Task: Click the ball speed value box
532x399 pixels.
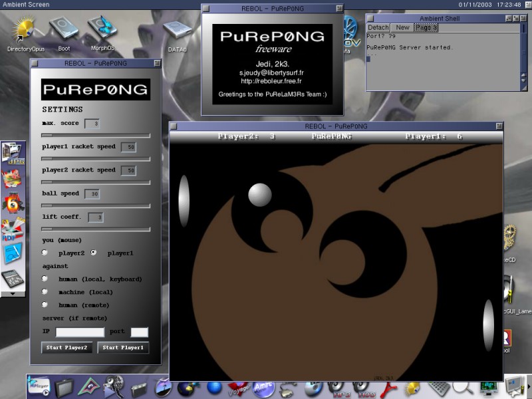Action: click(x=92, y=194)
